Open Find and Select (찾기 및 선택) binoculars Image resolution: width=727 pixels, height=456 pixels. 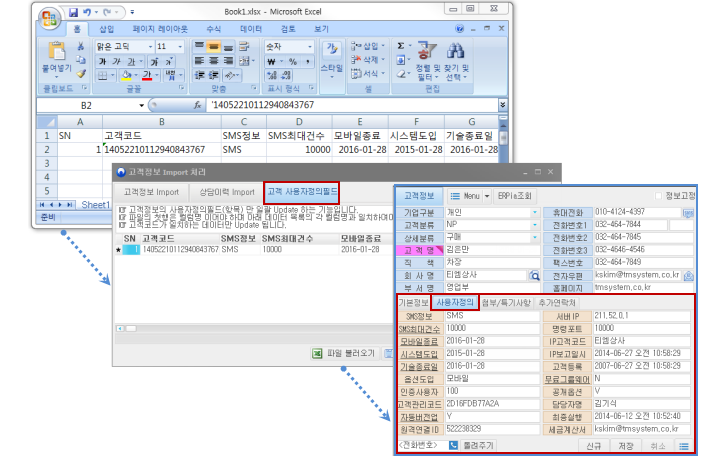coord(457,60)
